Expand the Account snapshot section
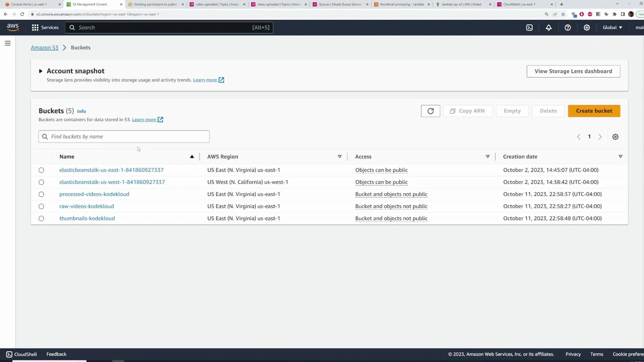 click(41, 71)
